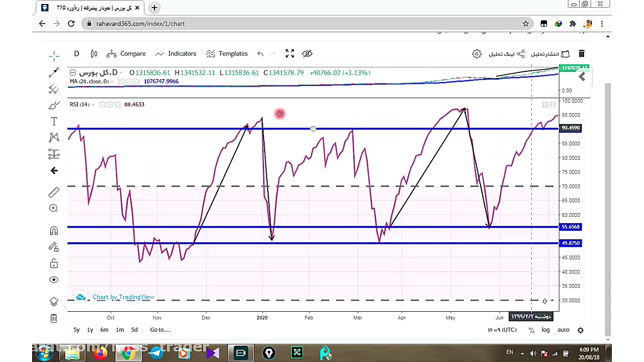Screen dimensions: 644x362
Task: Go back to previous browser page
Action: click(42, 24)
